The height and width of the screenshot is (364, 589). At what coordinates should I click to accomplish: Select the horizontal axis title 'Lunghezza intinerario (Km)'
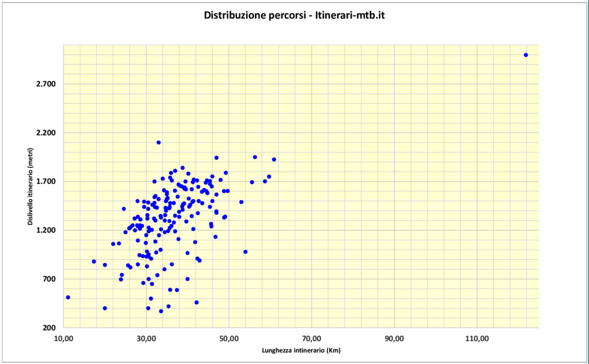301,350
